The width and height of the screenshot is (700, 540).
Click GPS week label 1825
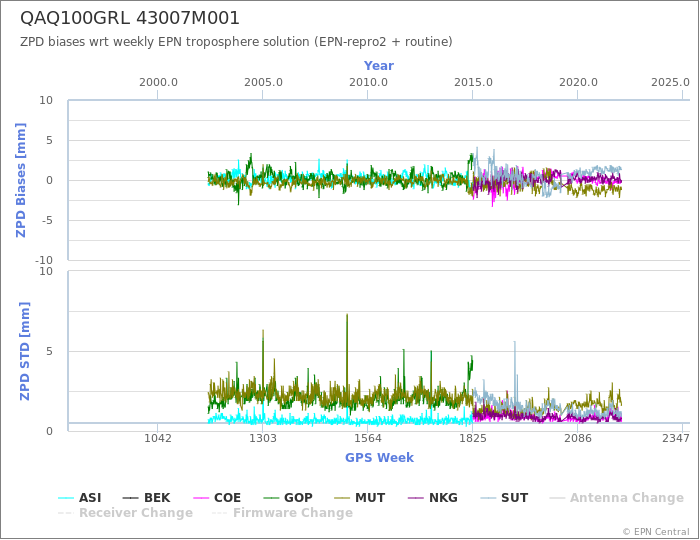[473, 438]
